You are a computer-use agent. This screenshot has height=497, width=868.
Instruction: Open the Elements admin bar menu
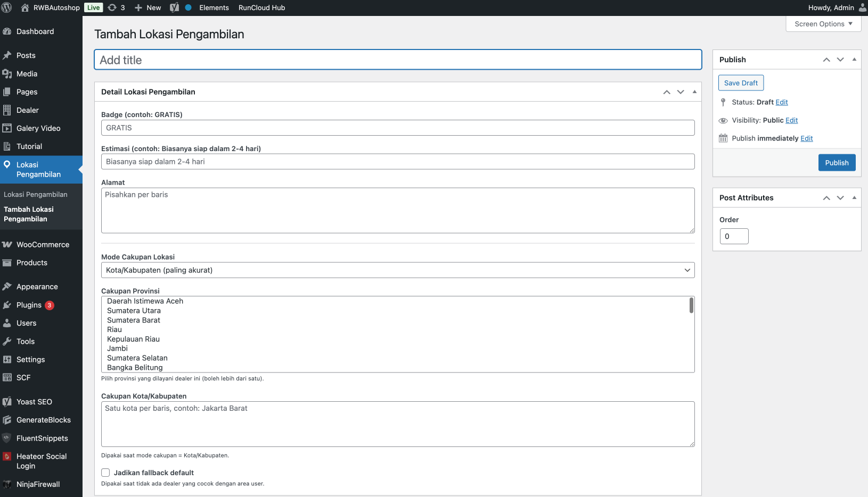[x=214, y=7]
